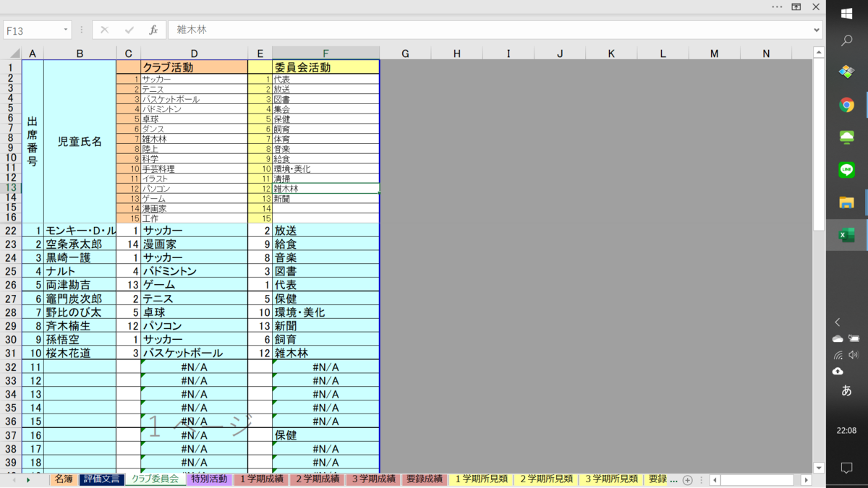Open the 1学期成績 sheet tab
The image size is (868, 488).
pos(261,479)
